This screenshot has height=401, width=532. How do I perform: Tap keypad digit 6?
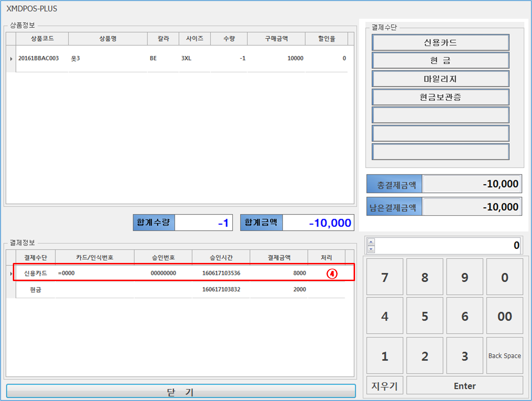pos(465,316)
